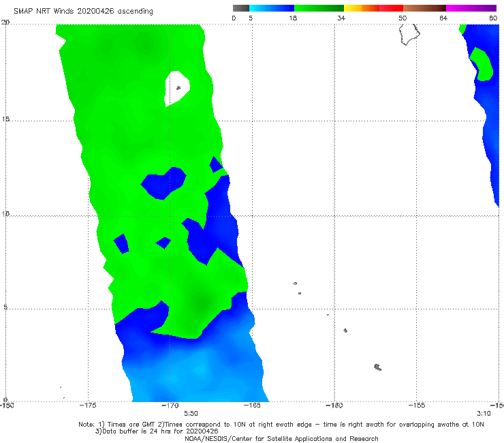Click the color bar label 34

[341, 18]
